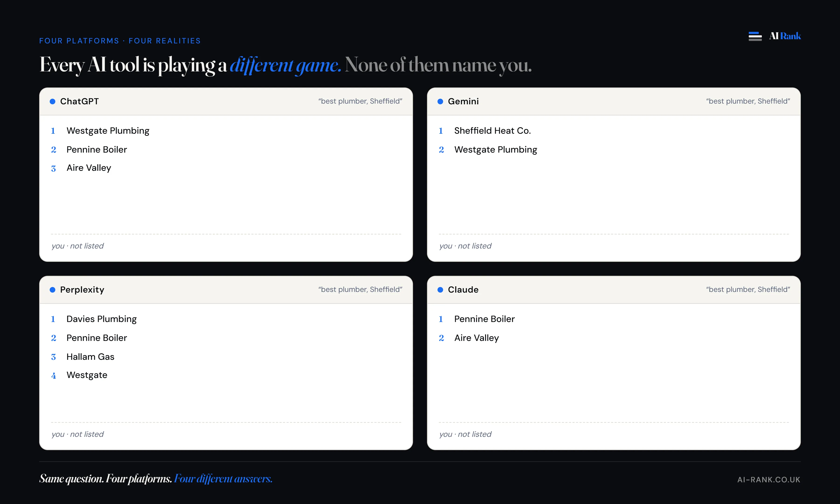Click Westgate Plumbing in Gemini list

[496, 150]
